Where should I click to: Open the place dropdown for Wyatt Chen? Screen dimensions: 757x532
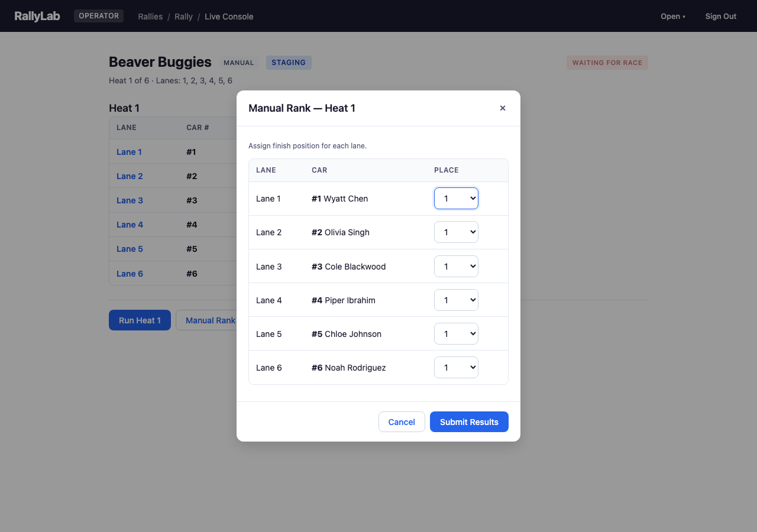[x=456, y=199]
